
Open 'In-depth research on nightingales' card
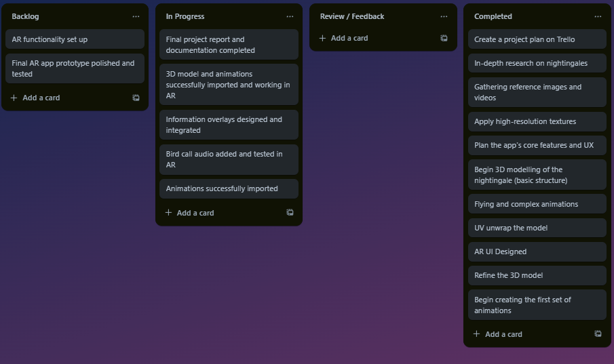[x=537, y=63]
